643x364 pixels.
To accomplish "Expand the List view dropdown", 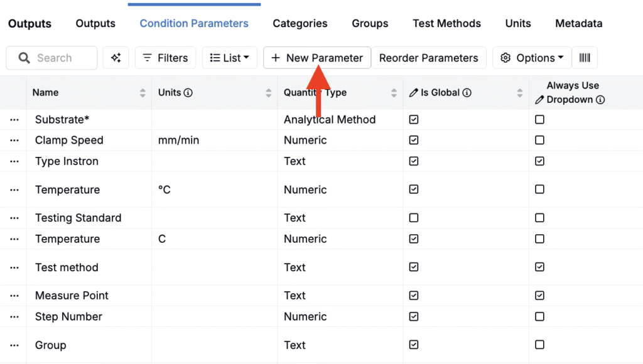I will pyautogui.click(x=230, y=58).
